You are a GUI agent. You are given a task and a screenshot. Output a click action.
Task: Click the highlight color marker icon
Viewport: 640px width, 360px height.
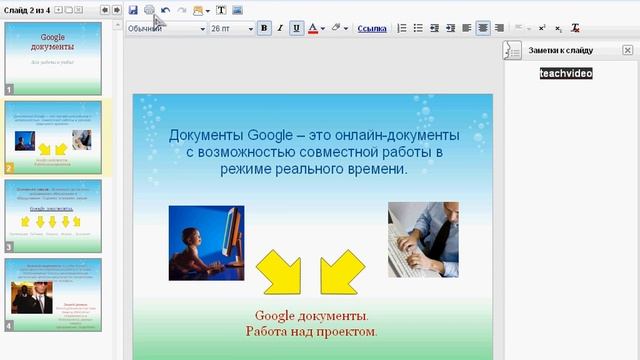click(x=336, y=28)
